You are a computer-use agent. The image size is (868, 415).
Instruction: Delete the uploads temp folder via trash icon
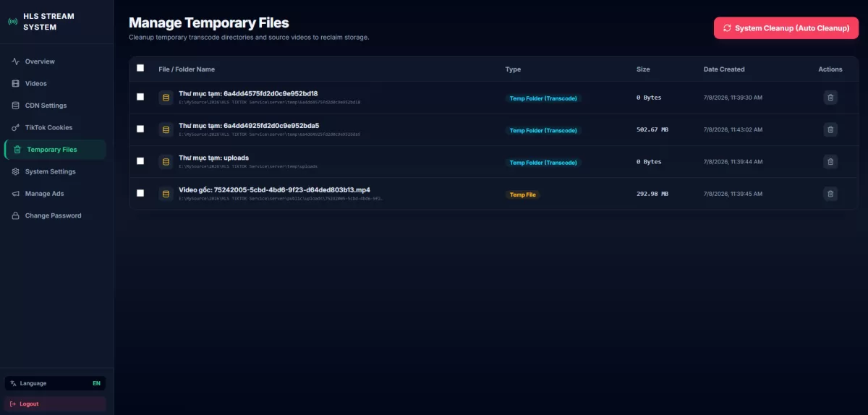point(830,162)
